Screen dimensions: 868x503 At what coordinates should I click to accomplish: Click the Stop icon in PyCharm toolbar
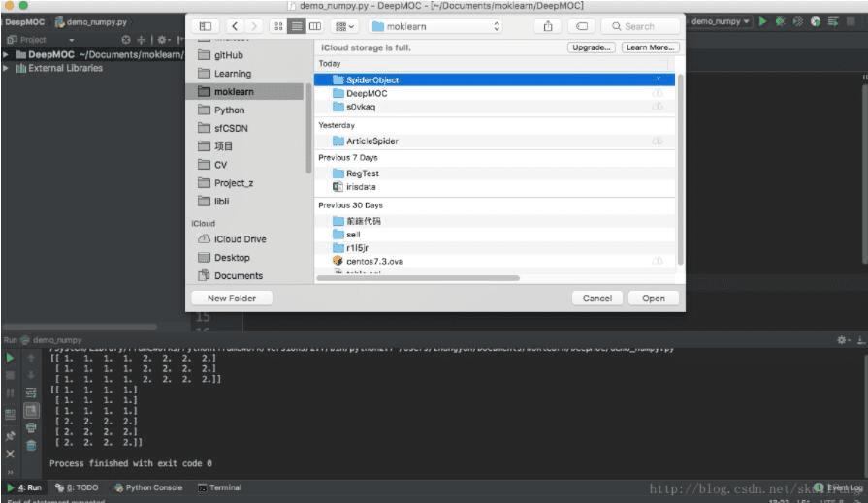coord(851,21)
